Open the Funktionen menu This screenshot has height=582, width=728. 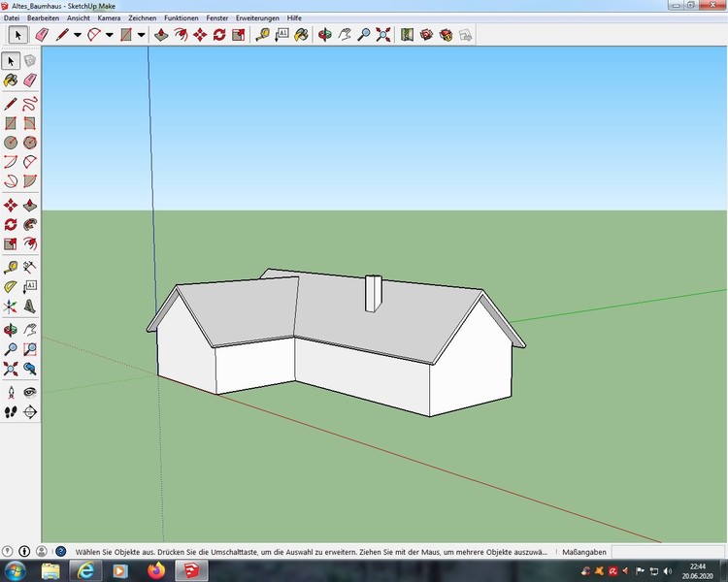click(x=182, y=18)
